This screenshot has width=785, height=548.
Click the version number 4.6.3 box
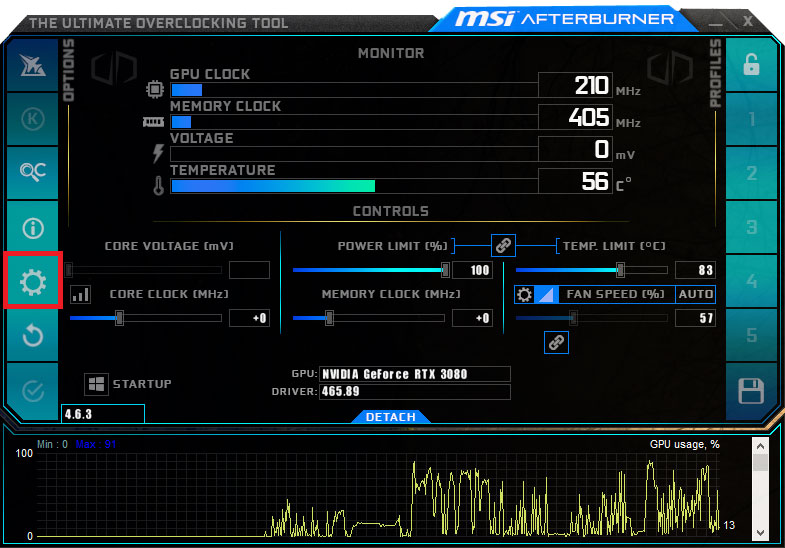(103, 414)
